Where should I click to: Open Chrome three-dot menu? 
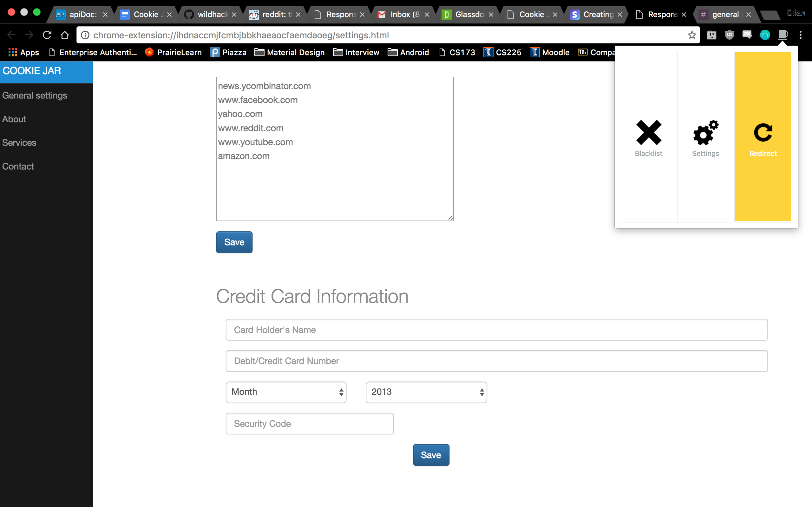[x=801, y=35]
